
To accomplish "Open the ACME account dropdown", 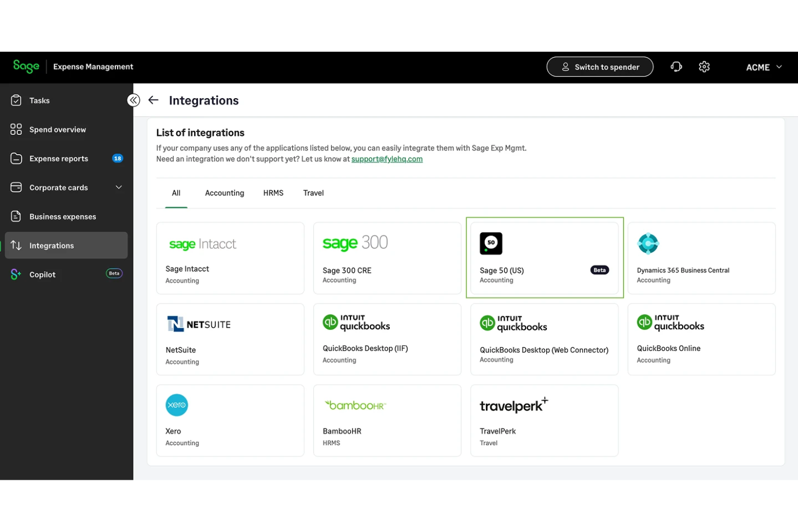I will tap(763, 67).
